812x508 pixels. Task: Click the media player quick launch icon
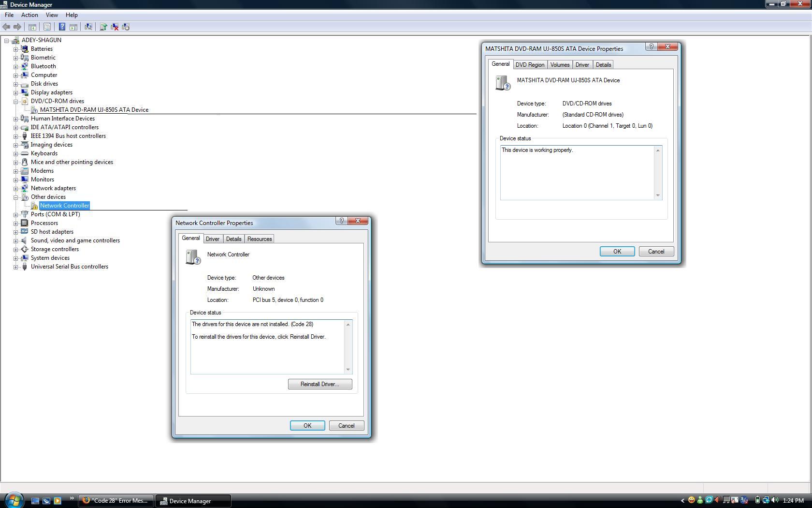coord(57,501)
